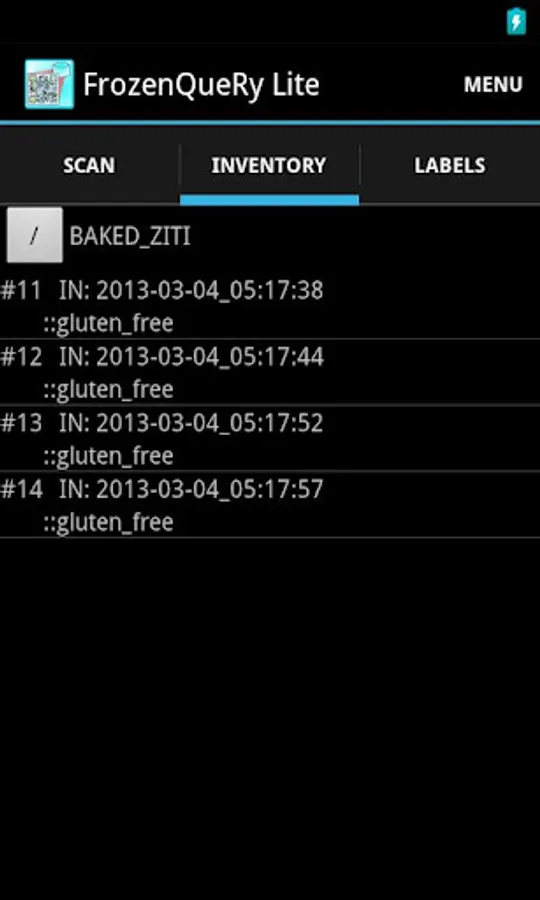Select the INVENTORY tab
The height and width of the screenshot is (900, 540).
[x=269, y=165]
